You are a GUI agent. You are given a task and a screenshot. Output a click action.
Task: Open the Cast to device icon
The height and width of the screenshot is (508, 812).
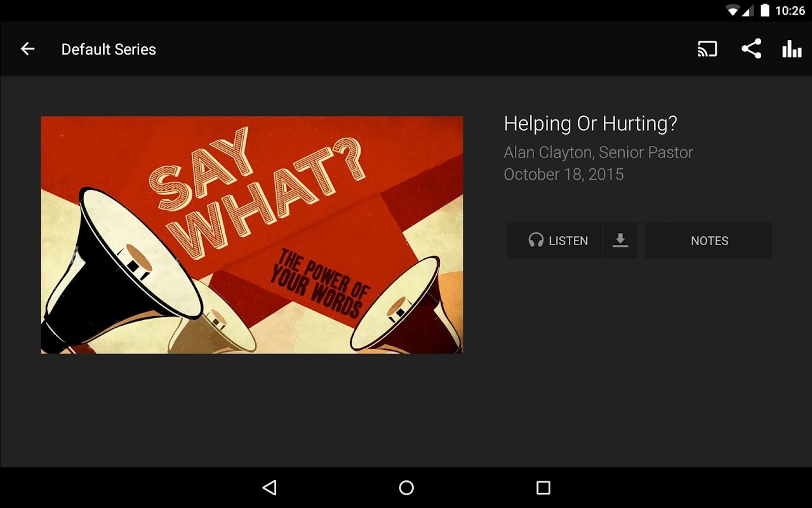click(x=707, y=49)
